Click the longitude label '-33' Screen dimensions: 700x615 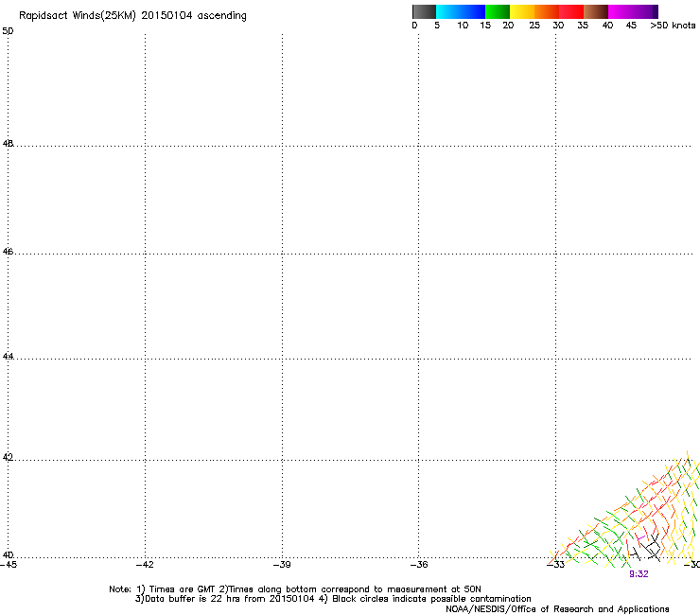(x=556, y=565)
